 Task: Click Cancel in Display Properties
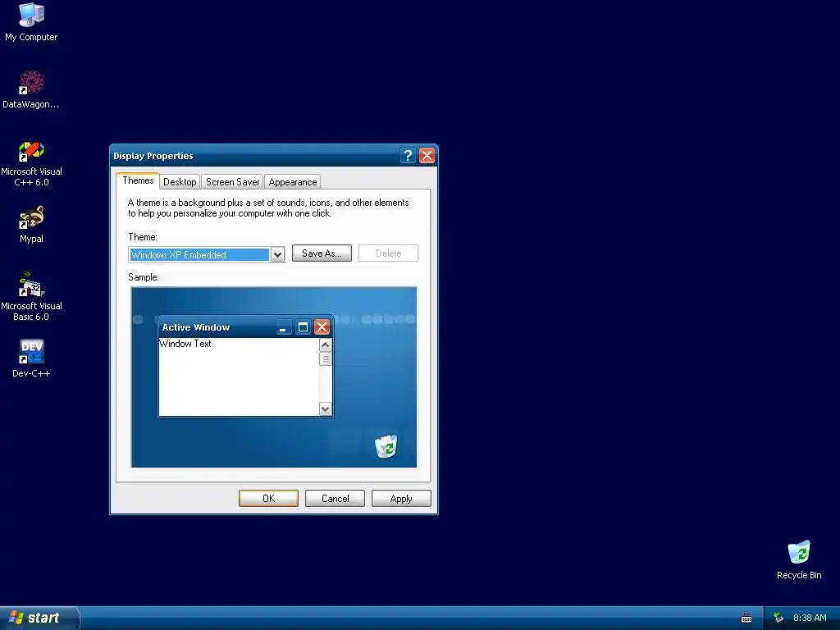[x=335, y=499]
